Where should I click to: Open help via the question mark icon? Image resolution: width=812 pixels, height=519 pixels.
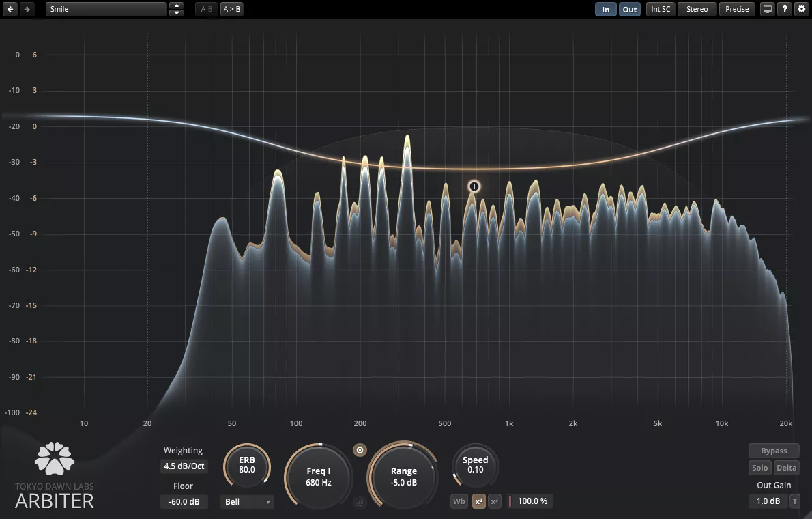pyautogui.click(x=785, y=9)
